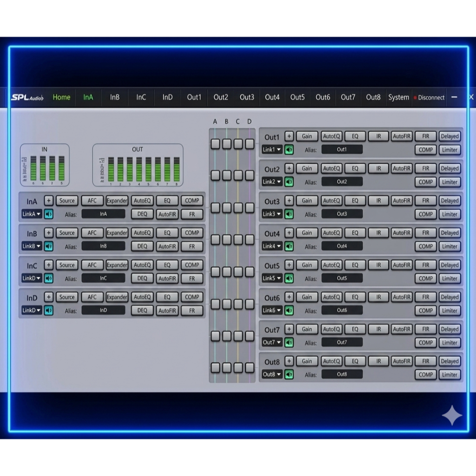Viewport: 476px width, 476px height.
Task: Open the Limiter for Out2
Action: tap(450, 182)
